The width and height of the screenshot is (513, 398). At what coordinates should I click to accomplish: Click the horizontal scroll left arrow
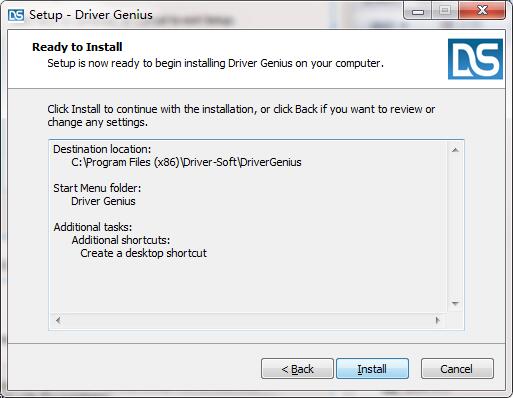(58, 320)
